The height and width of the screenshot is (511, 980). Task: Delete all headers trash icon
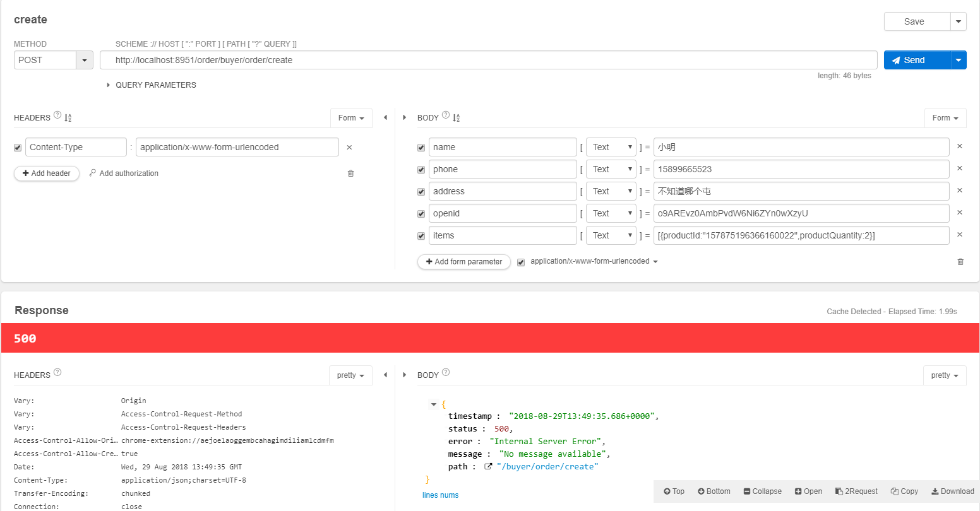pos(351,173)
